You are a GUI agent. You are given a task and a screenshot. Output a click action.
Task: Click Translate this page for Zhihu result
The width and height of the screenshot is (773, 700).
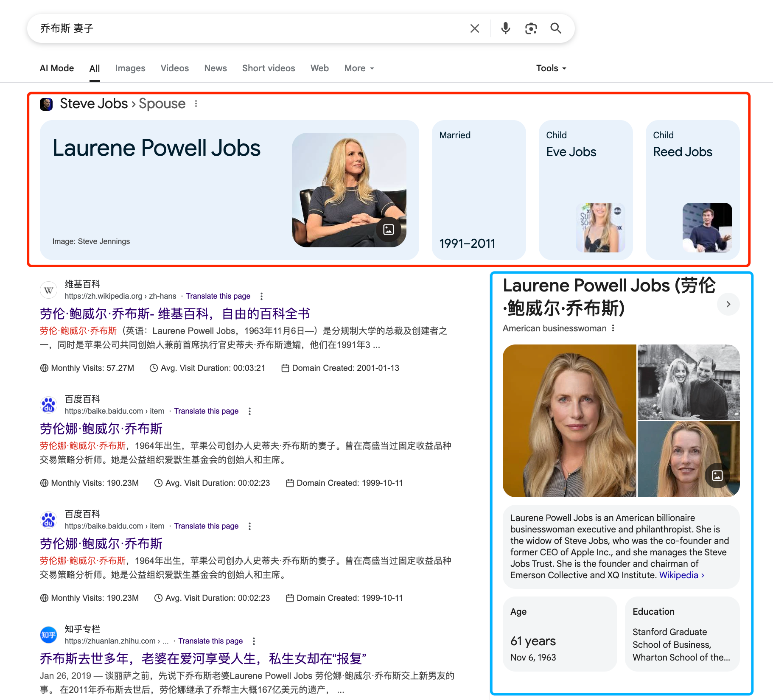[x=210, y=641]
